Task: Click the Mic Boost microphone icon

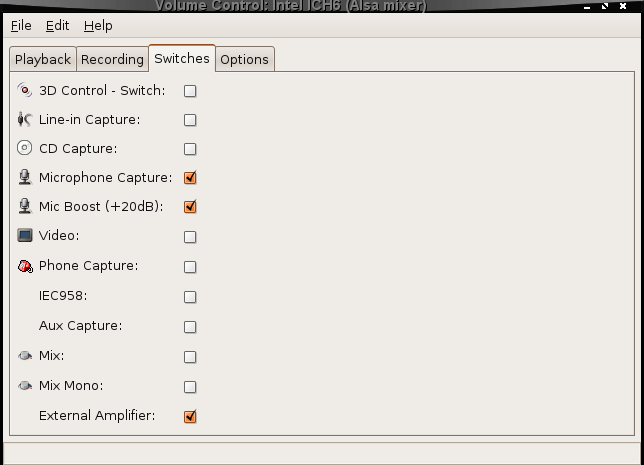Action: click(25, 206)
